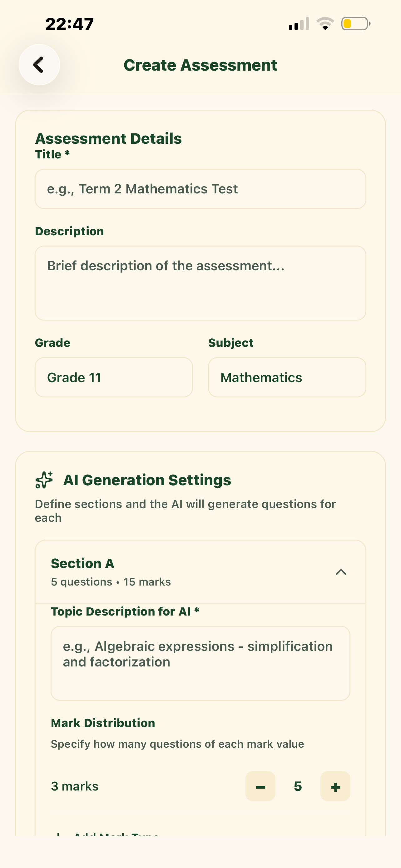Focus the Title input field

click(200, 189)
